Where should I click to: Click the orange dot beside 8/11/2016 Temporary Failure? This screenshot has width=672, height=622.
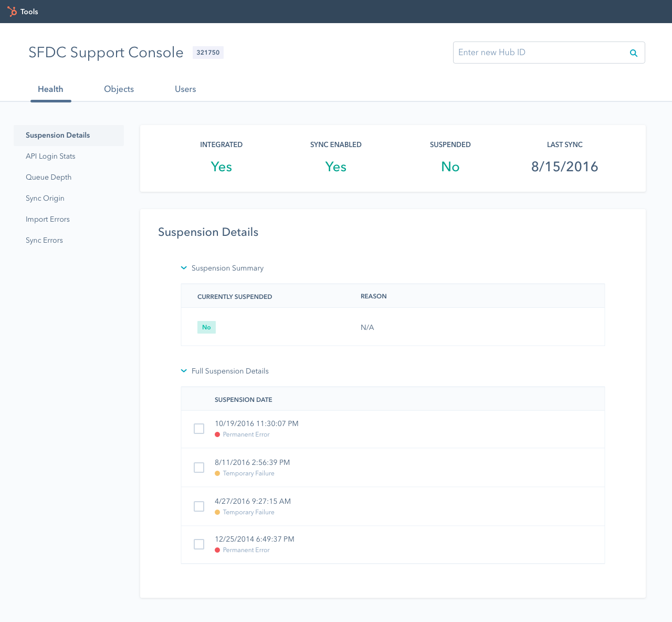pos(217,473)
